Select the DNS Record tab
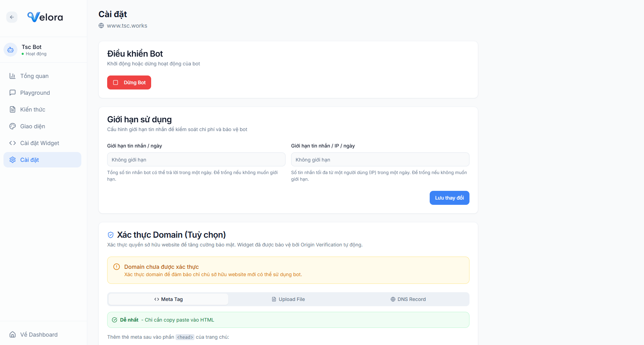 (x=408, y=299)
